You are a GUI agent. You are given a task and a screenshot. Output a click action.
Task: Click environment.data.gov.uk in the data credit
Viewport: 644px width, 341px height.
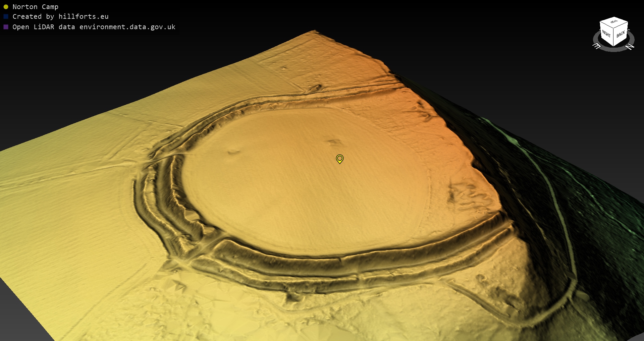tap(127, 27)
